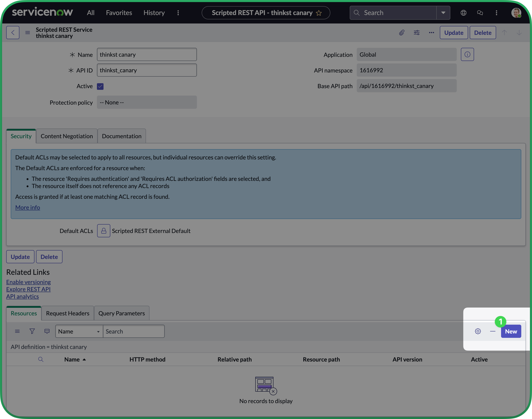Go to previous record up arrow
The height and width of the screenshot is (419, 532).
(504, 33)
